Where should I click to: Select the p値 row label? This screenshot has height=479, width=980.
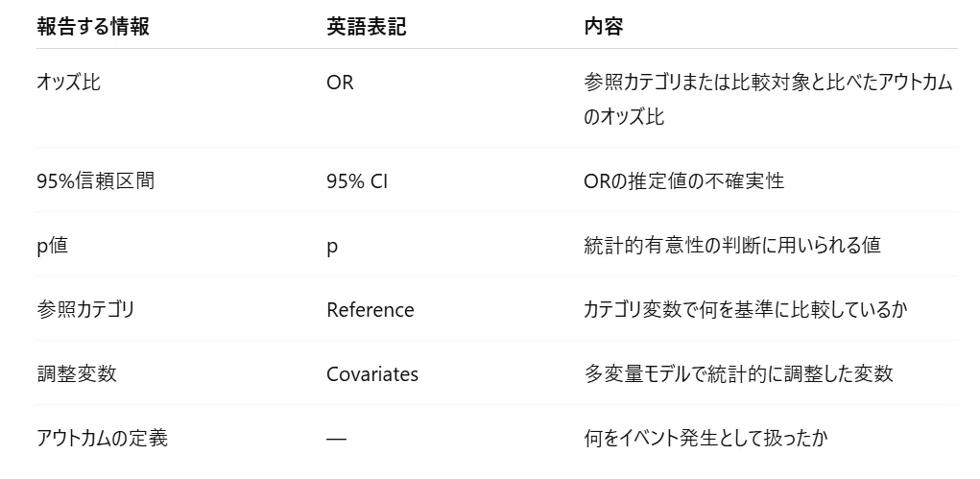[x=52, y=246]
